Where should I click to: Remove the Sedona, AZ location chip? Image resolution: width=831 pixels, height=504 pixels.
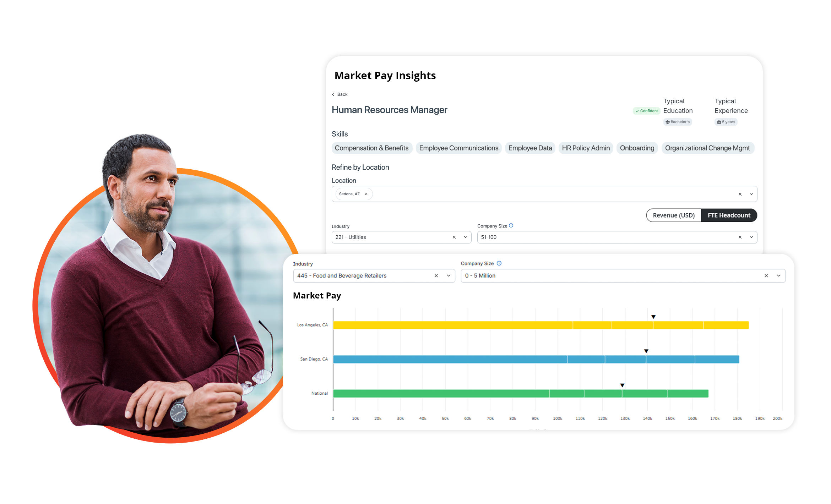[x=366, y=194]
